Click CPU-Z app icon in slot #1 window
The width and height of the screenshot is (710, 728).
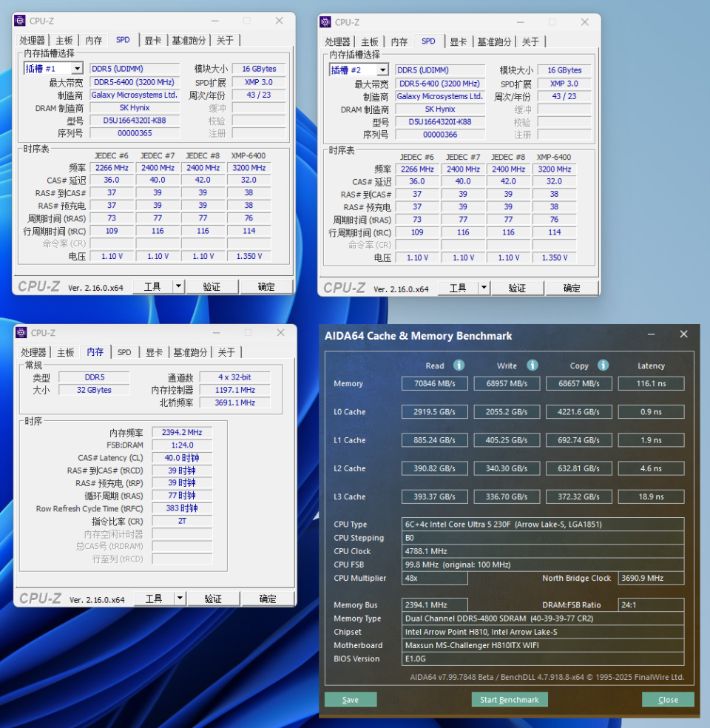tap(19, 21)
